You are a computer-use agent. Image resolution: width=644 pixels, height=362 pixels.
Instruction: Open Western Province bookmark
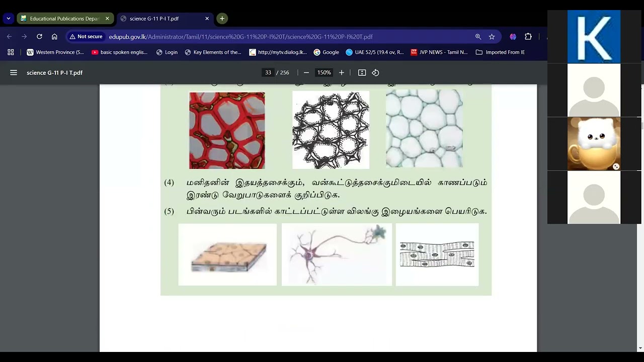point(55,52)
